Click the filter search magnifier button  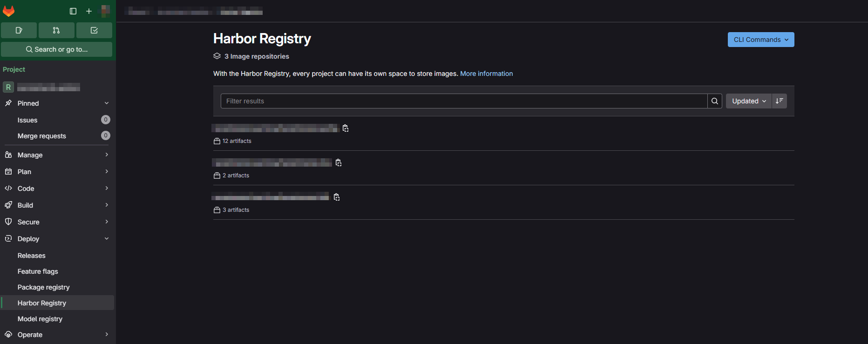715,101
